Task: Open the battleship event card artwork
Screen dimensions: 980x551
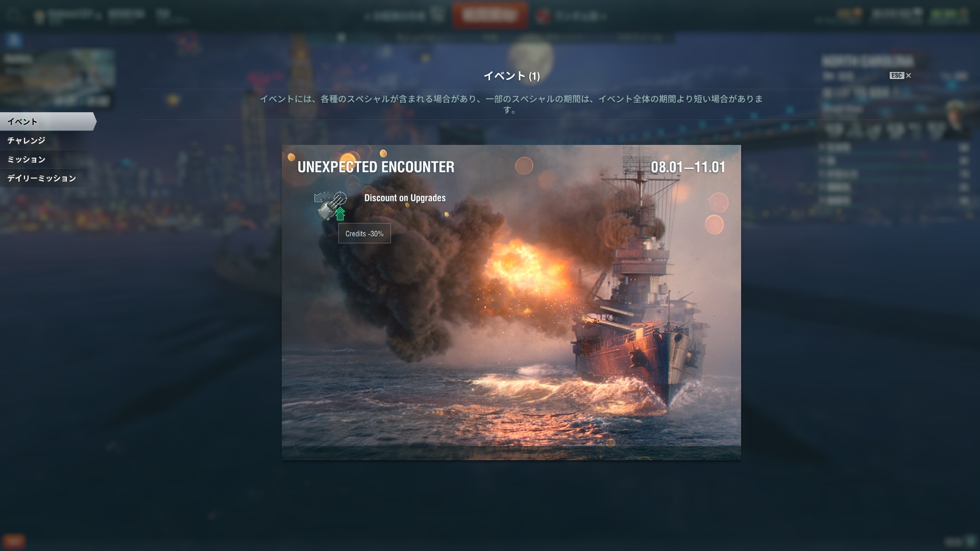Action: 511,303
